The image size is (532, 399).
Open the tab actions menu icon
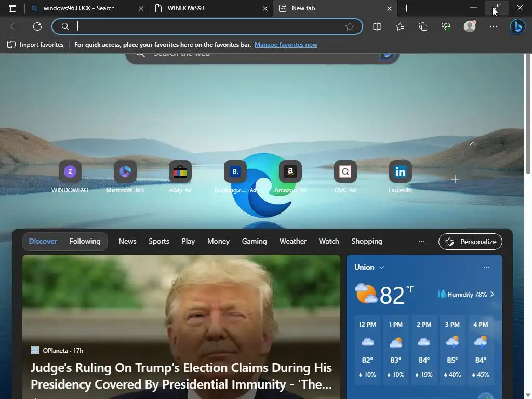(12, 8)
